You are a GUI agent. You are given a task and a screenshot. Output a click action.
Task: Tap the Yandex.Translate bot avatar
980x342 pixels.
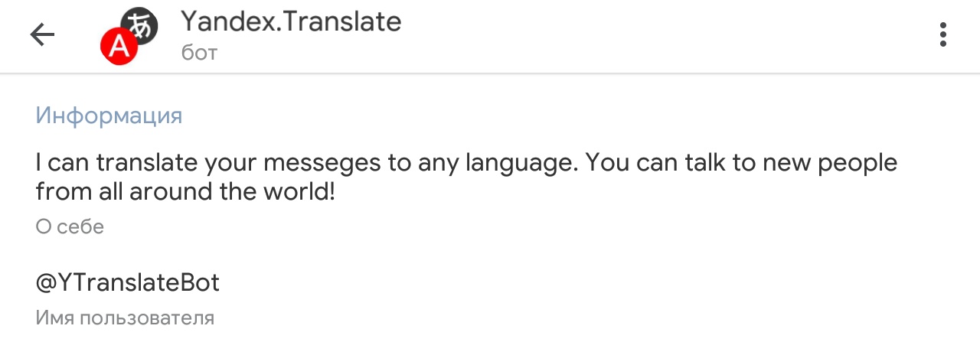pyautogui.click(x=129, y=35)
